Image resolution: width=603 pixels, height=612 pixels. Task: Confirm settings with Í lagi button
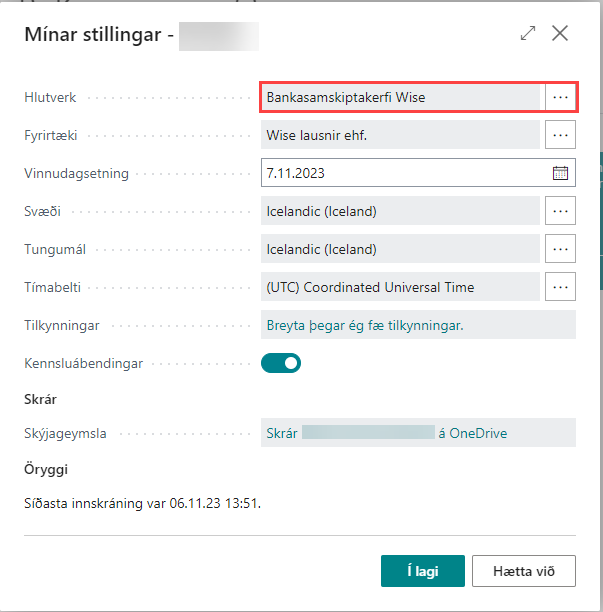tap(422, 571)
